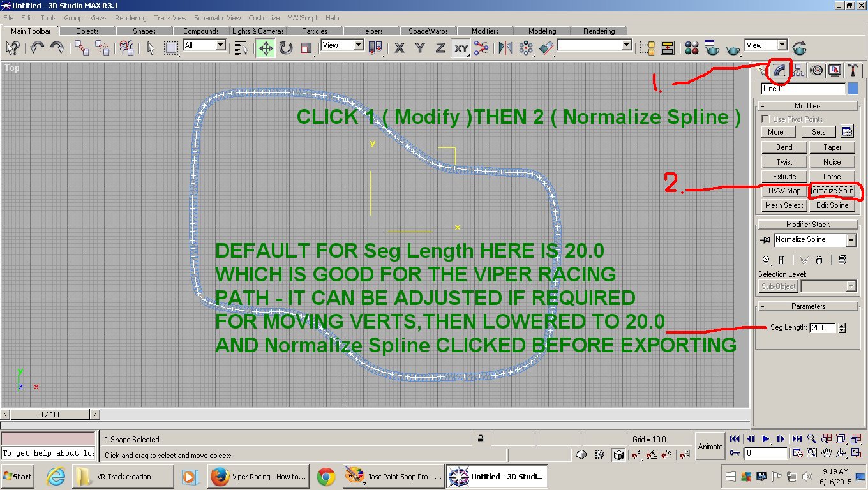Viewport: 868px width, 490px height.
Task: Open Track View icon on toolbar
Action: point(647,48)
